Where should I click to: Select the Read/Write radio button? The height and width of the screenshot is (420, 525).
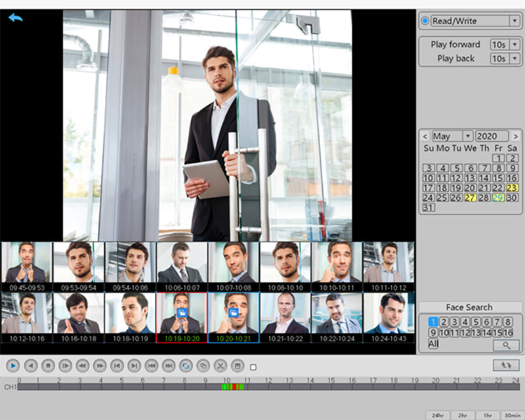(x=425, y=21)
